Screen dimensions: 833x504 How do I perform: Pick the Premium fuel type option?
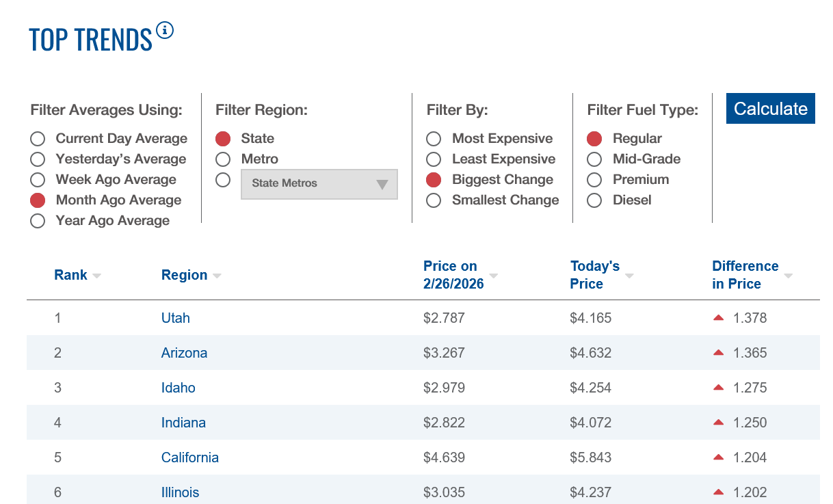[x=594, y=180]
